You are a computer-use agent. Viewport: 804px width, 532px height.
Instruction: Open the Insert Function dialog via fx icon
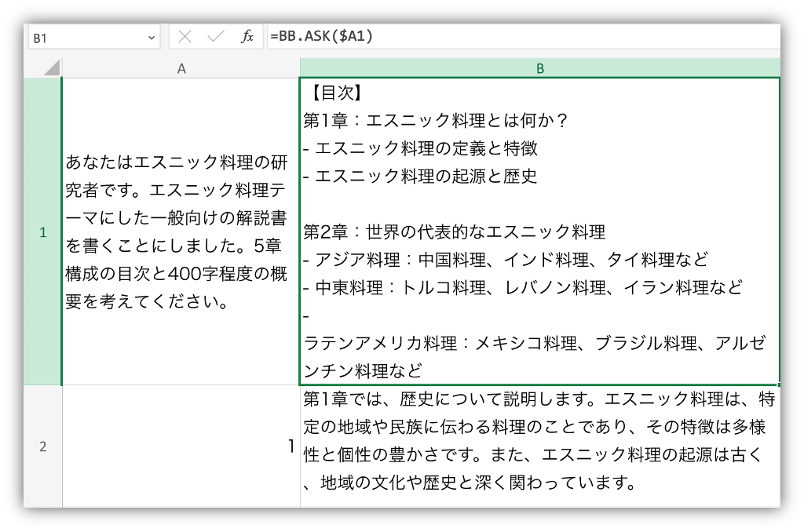pyautogui.click(x=247, y=36)
